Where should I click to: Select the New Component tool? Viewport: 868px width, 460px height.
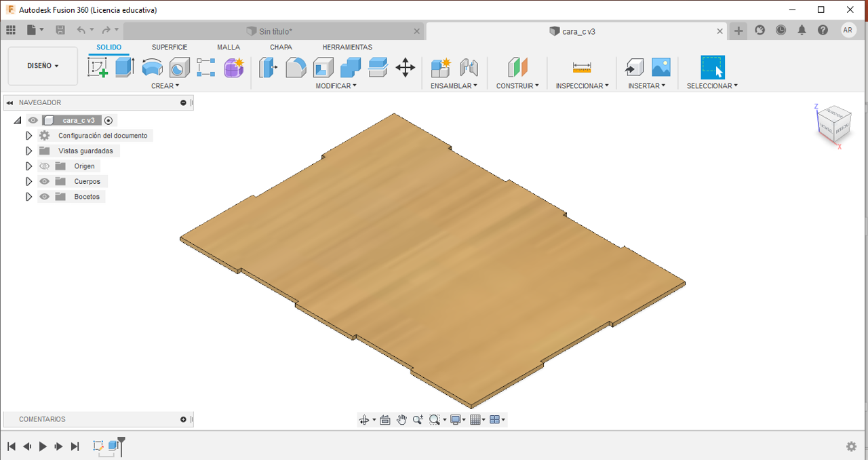[441, 67]
